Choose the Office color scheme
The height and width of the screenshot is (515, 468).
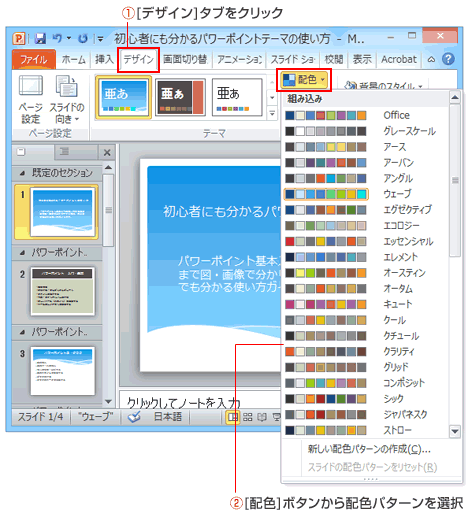(365, 115)
